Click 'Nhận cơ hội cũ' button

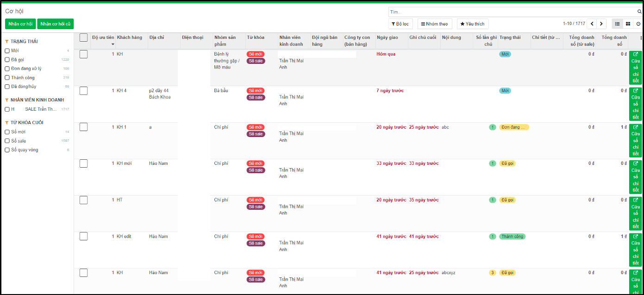coord(56,24)
